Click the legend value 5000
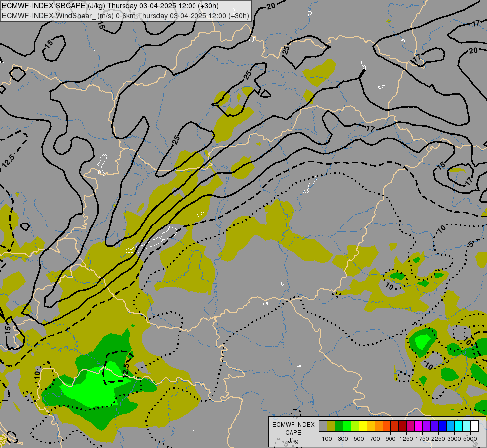Screen dimensions: 487x448 [x=470, y=439]
